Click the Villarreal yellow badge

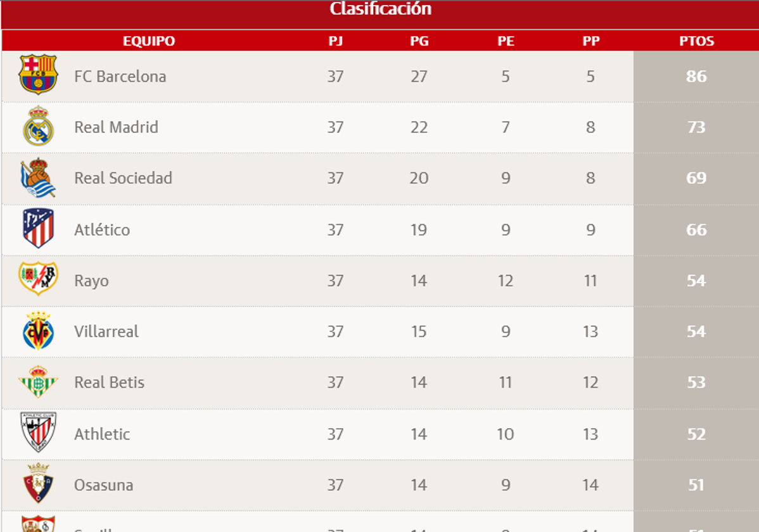click(x=38, y=331)
